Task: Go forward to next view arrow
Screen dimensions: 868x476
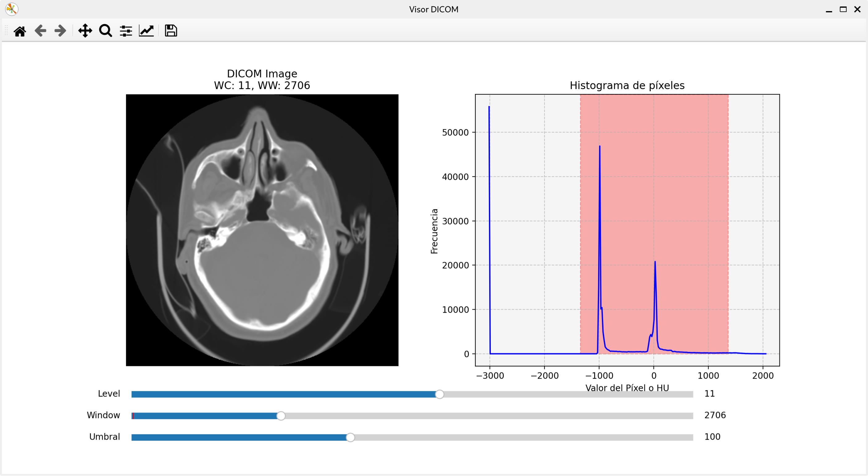Action: point(60,31)
